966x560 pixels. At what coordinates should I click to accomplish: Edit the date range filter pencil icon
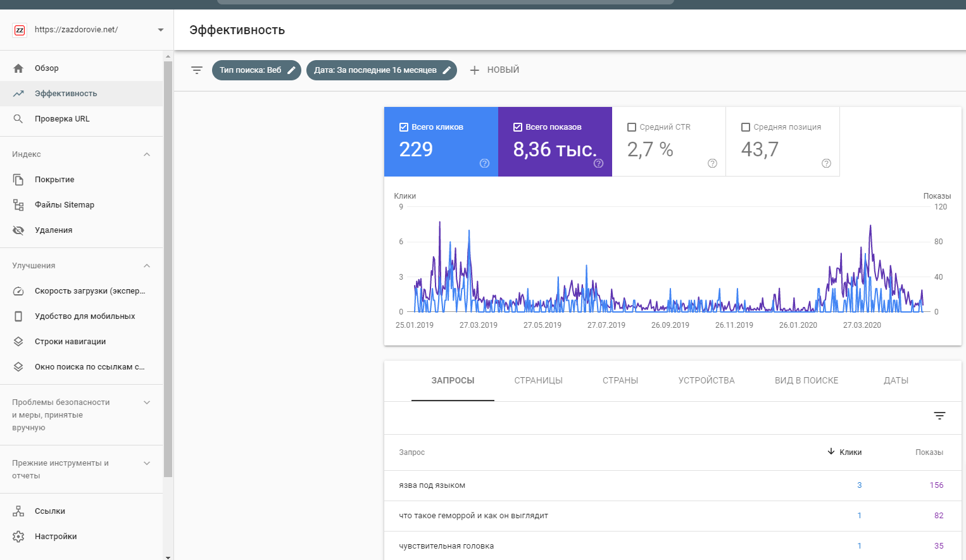(446, 70)
